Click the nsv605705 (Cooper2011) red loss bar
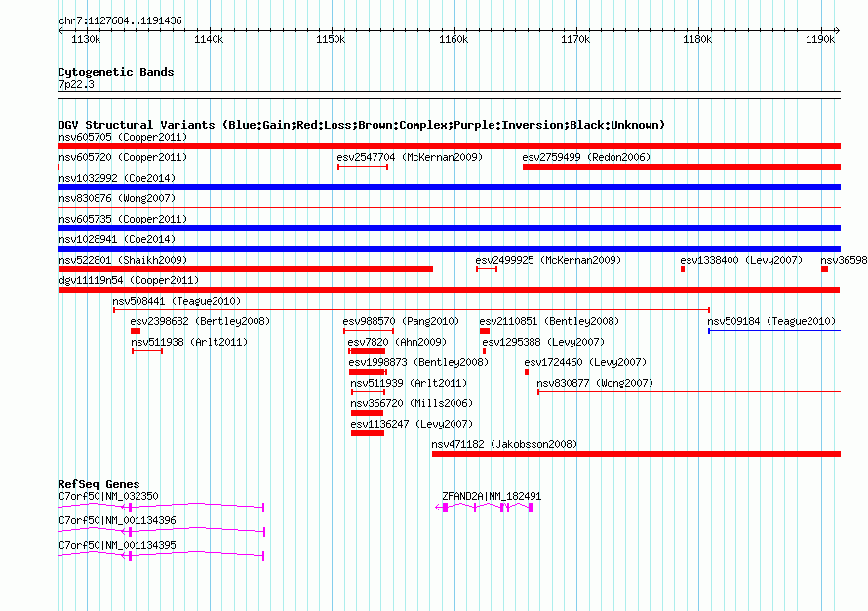Image resolution: width=868 pixels, height=611 pixels. [x=449, y=146]
